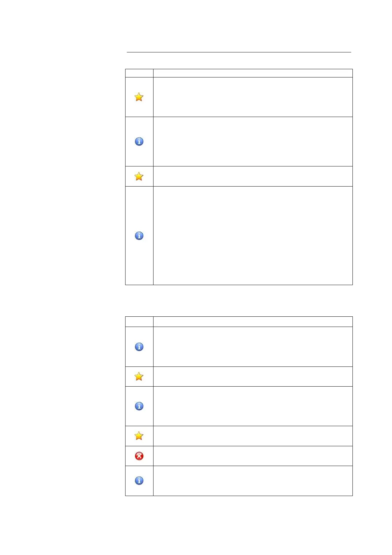392x555 pixels.
Task: Click the empty cell right of the red X icon
Action: point(253,456)
